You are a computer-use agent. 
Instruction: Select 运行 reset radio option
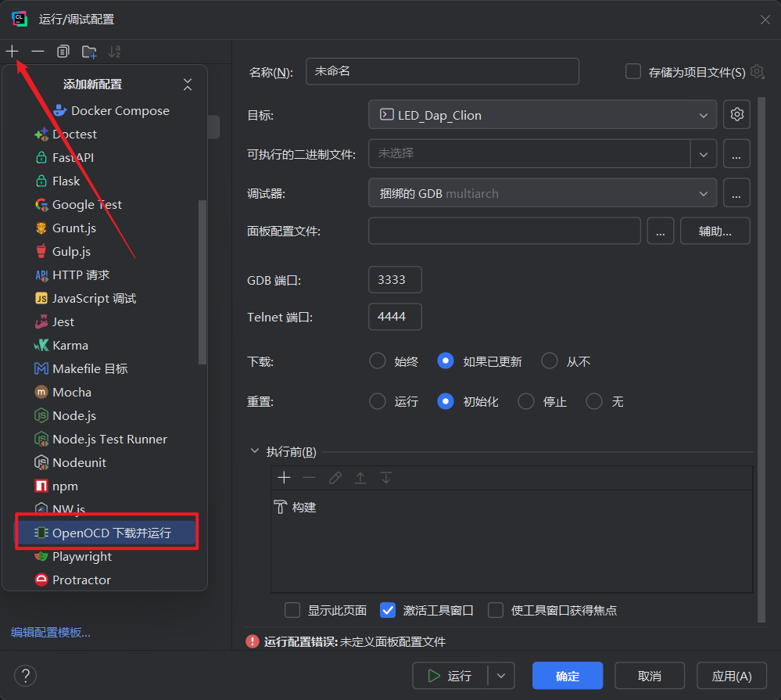(x=378, y=401)
